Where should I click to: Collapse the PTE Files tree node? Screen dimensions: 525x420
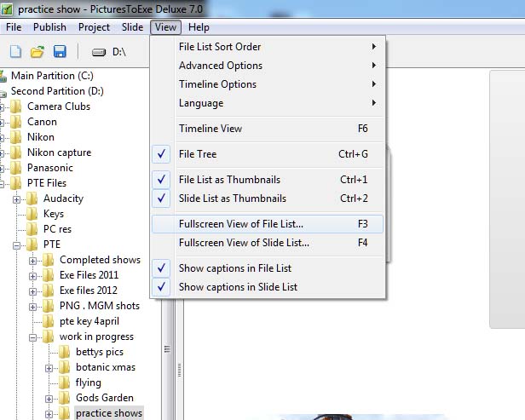(x=2, y=183)
